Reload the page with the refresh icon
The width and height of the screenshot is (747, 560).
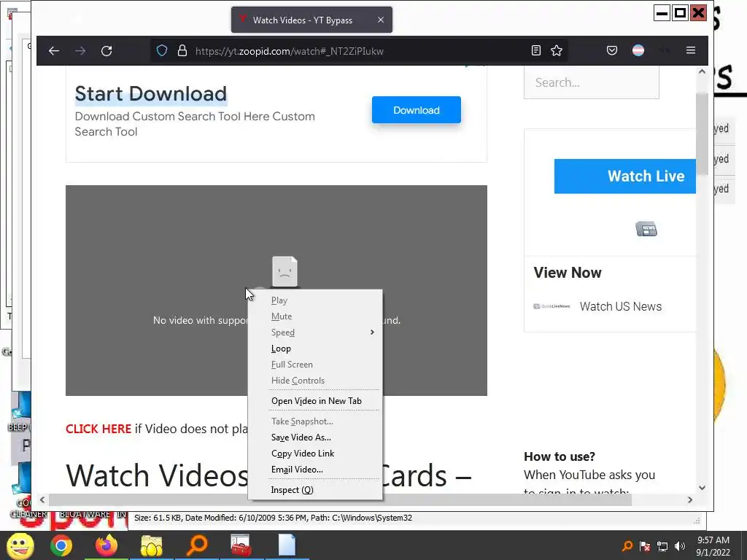pos(107,51)
